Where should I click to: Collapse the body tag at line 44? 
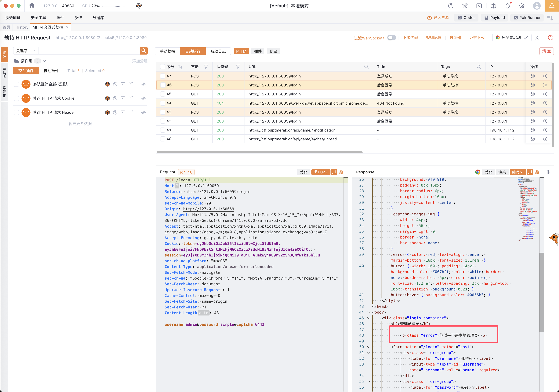coord(369,312)
